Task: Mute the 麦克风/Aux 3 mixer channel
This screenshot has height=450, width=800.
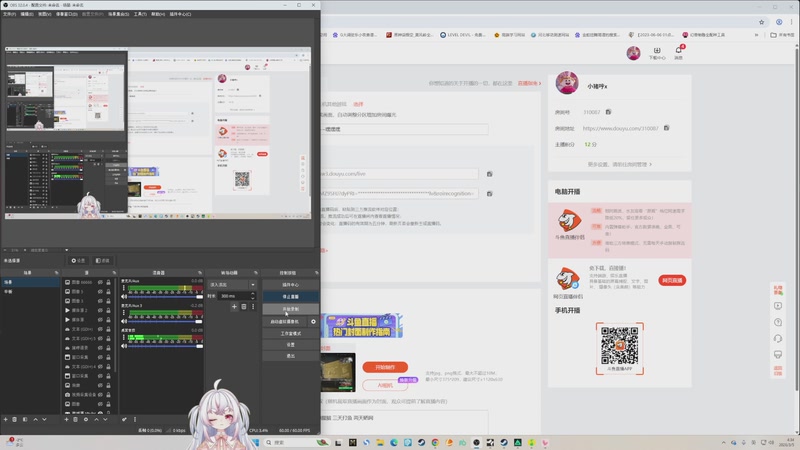Action: [124, 321]
